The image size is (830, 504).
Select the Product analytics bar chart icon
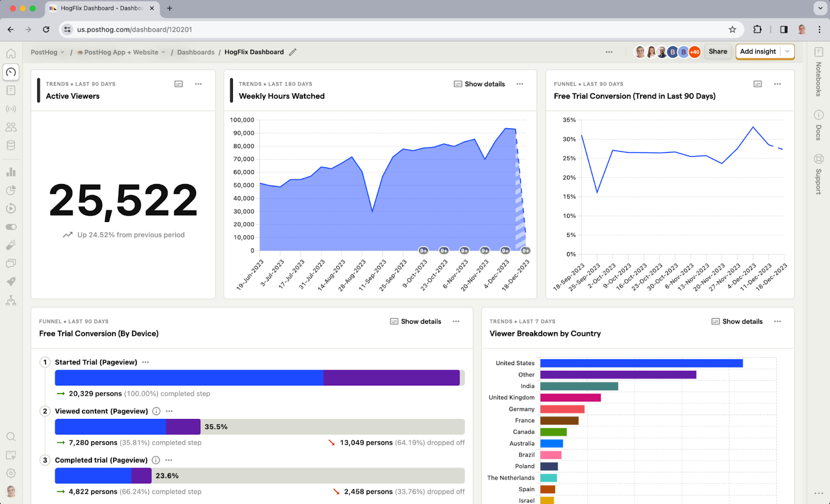pos(11,172)
